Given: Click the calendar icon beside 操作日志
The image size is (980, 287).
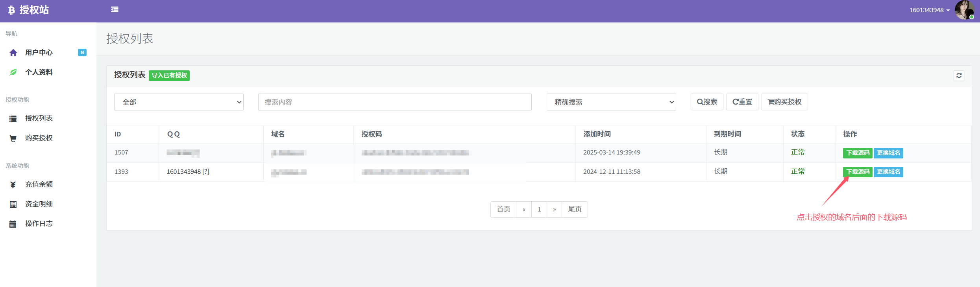Looking at the screenshot, I should (13, 224).
